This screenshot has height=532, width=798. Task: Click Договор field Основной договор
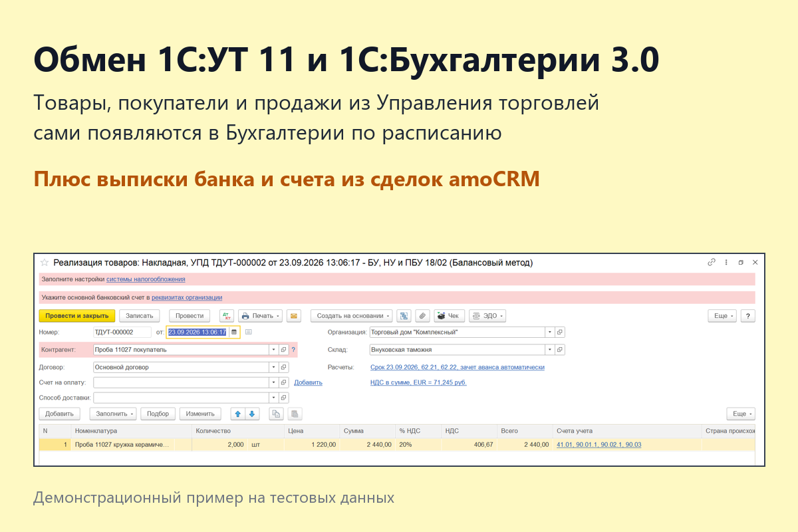tap(181, 367)
